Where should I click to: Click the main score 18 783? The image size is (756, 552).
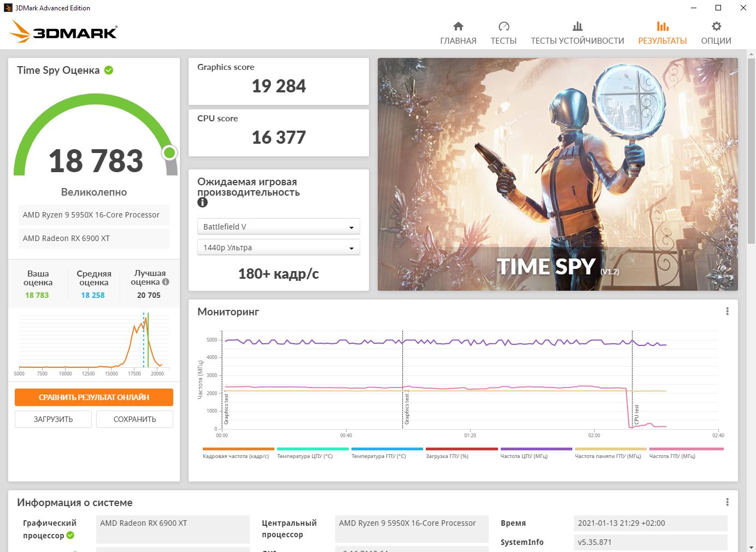96,161
